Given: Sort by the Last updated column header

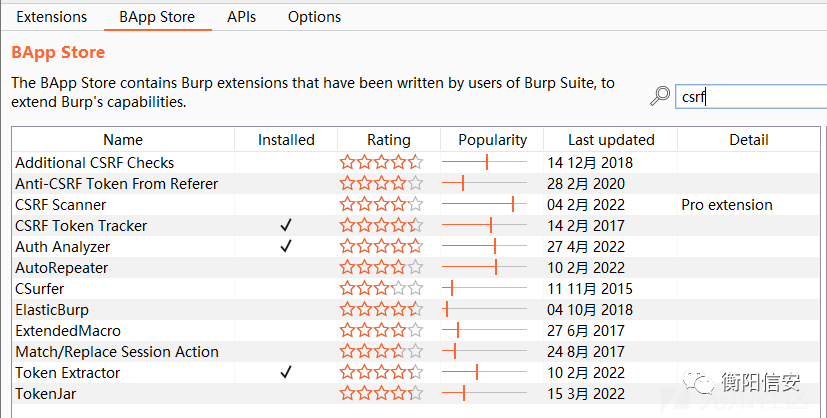Looking at the screenshot, I should pos(611,140).
